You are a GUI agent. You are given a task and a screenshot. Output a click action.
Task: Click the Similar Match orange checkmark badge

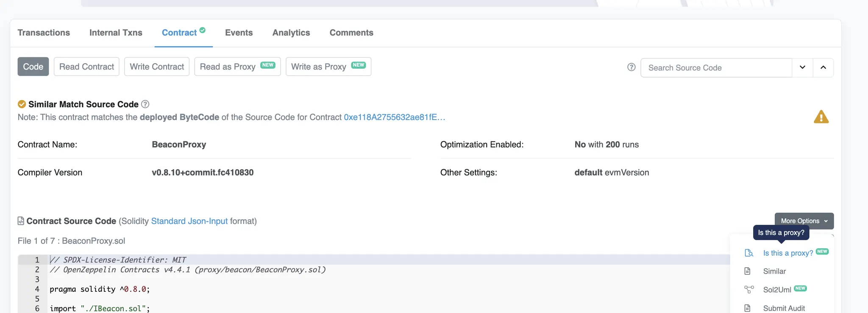22,104
